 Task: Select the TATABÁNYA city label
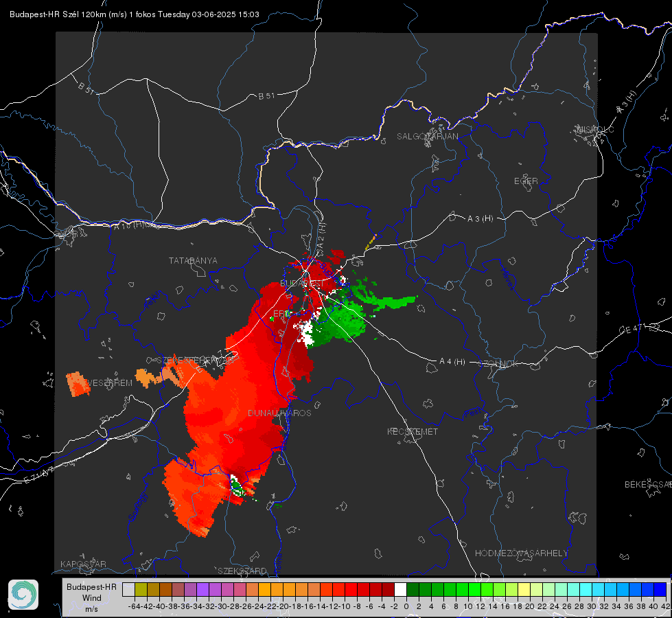pyautogui.click(x=193, y=261)
